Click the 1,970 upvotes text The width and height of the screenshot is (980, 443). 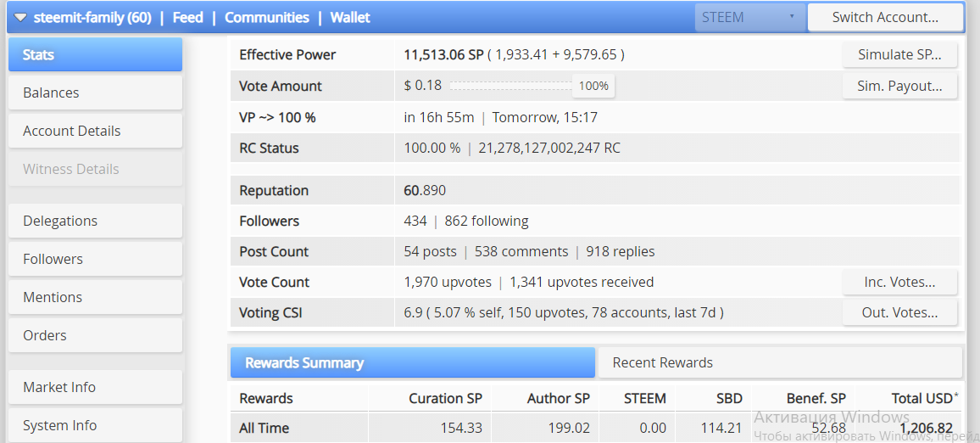(x=448, y=283)
